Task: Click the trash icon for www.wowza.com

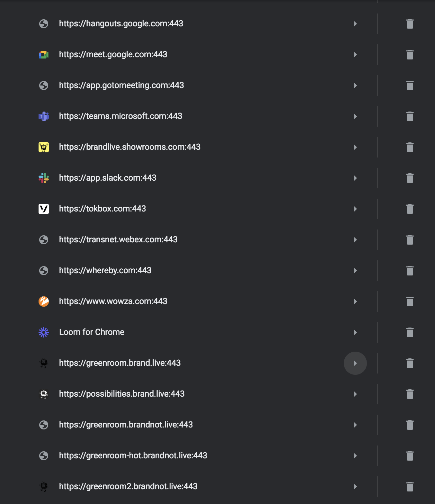Action: tap(410, 301)
